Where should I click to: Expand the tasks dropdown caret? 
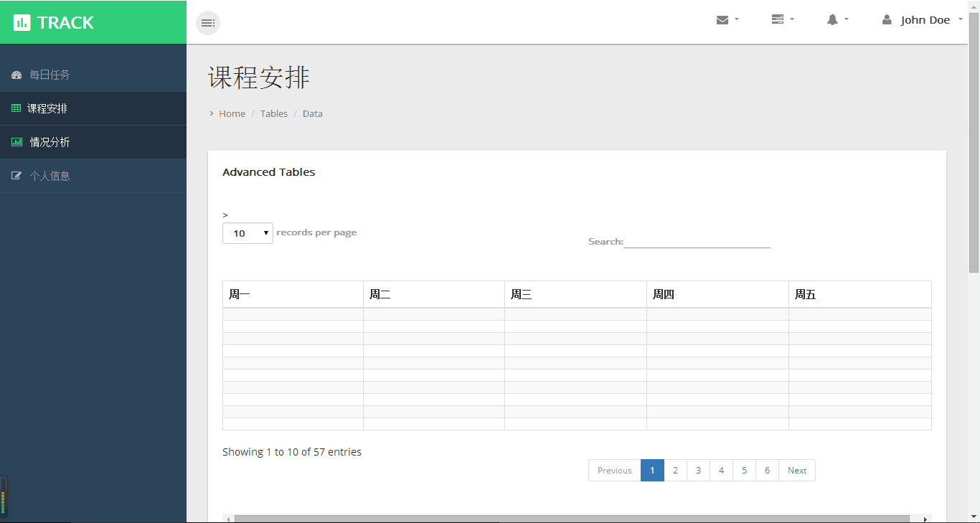tap(792, 19)
